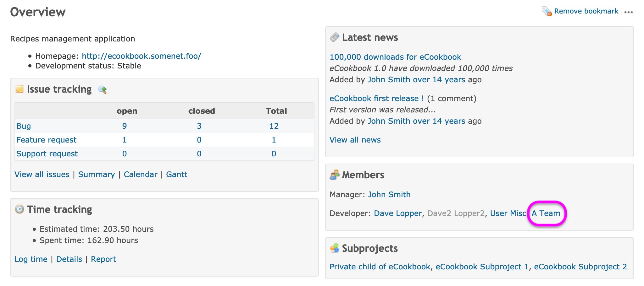644x286 pixels.
Task: Click total count 1 for Feature request
Action: pos(274,140)
